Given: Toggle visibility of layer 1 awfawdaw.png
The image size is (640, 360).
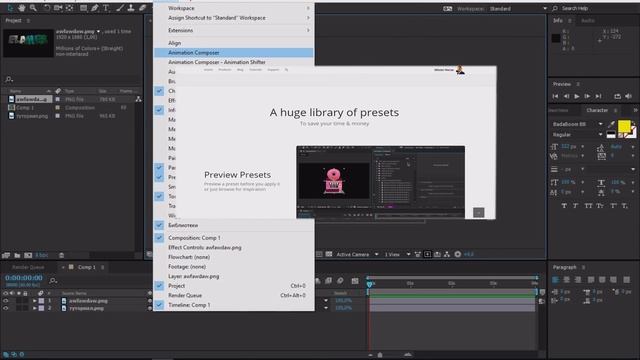Looking at the screenshot, I should (x=5, y=301).
